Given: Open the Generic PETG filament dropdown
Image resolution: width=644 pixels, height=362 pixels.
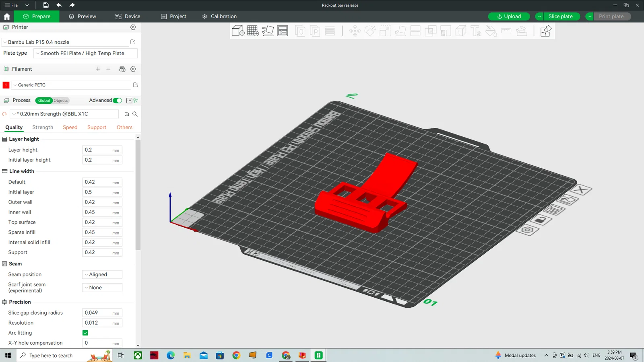Looking at the screenshot, I should click(x=71, y=85).
